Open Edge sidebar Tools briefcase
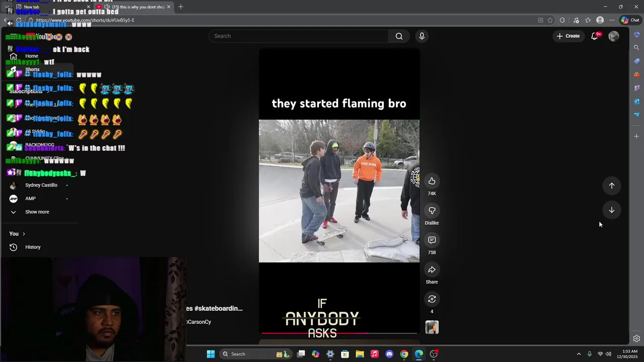This screenshot has height=362, width=644. coord(636,75)
